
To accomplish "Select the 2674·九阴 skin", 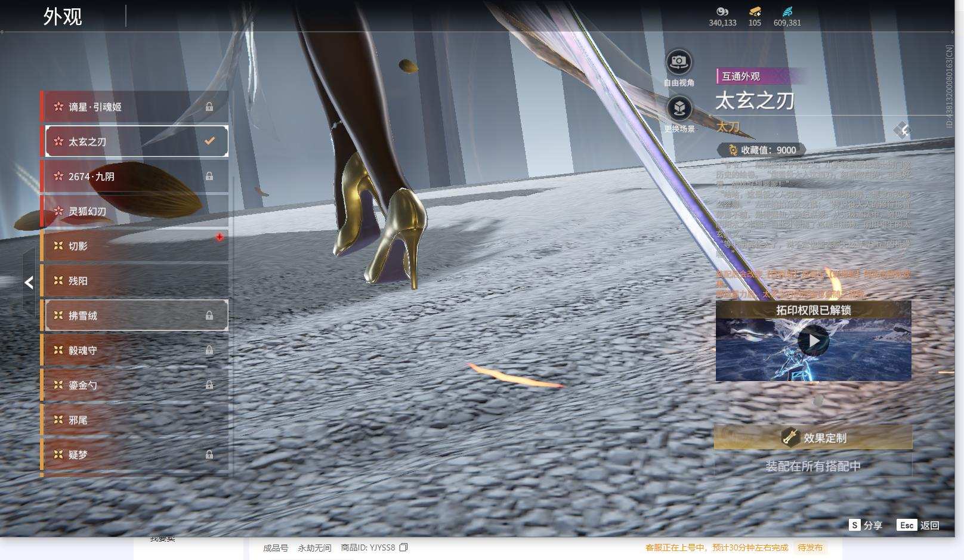I will click(135, 176).
